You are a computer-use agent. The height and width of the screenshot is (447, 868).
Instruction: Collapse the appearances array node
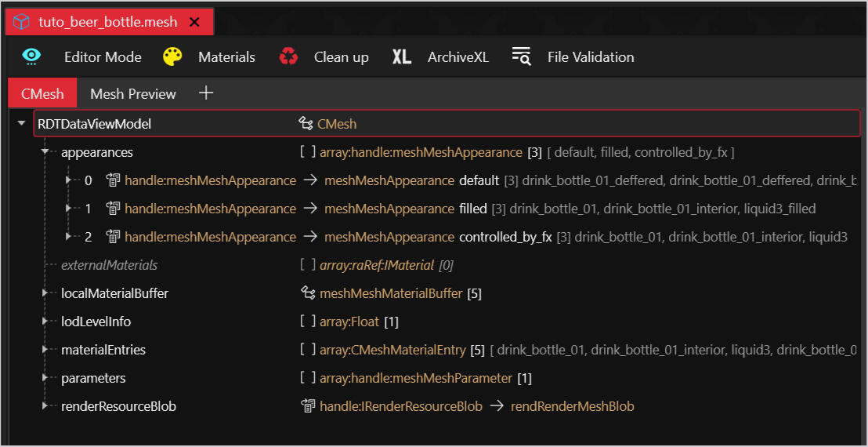coord(45,152)
